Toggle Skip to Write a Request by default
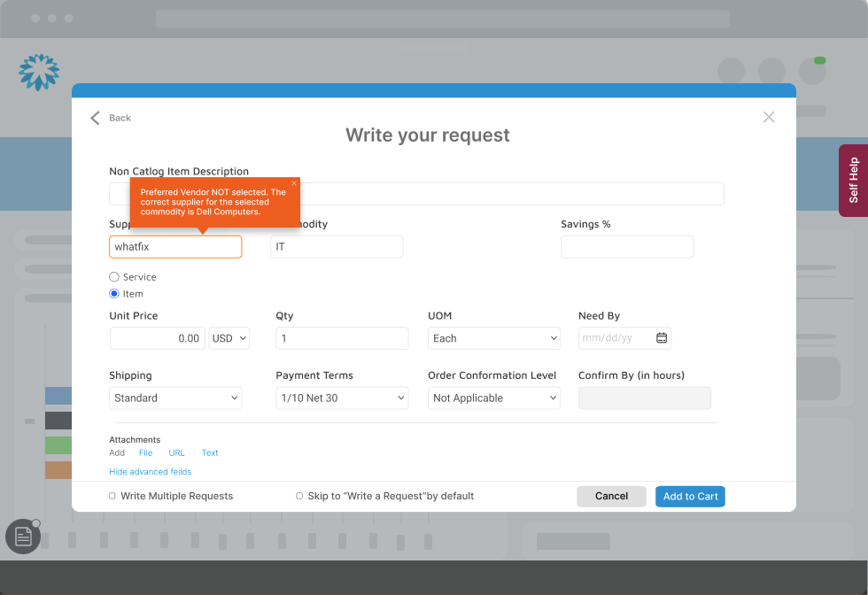868x595 pixels. [299, 496]
